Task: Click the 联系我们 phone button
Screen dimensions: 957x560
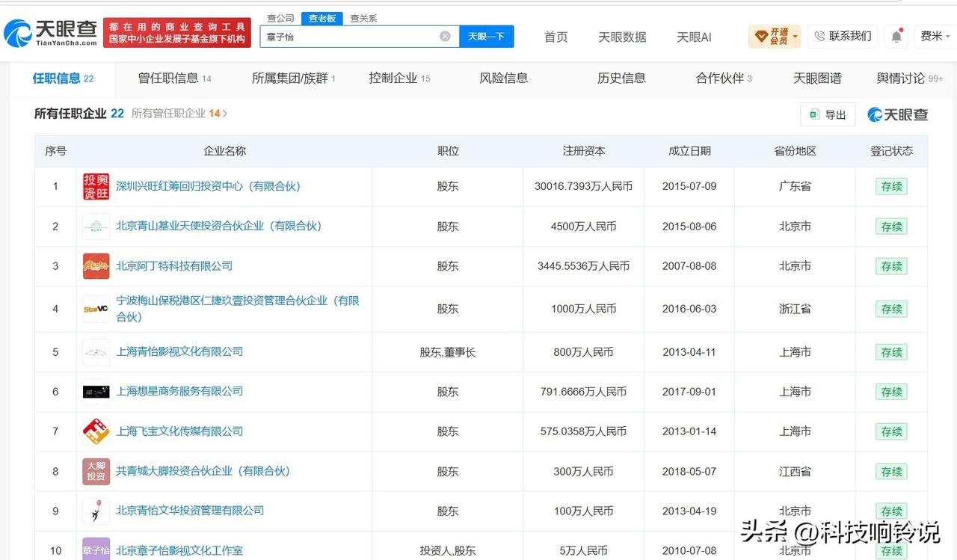Action: 843,36
